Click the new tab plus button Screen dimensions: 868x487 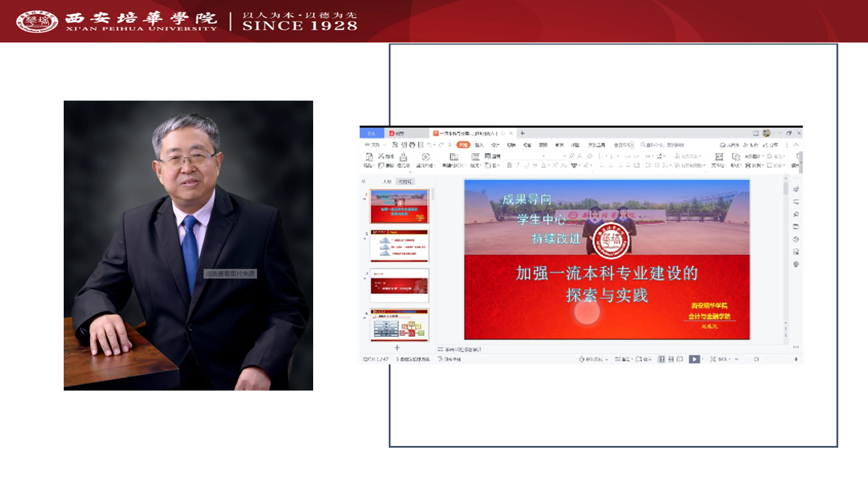coord(522,133)
